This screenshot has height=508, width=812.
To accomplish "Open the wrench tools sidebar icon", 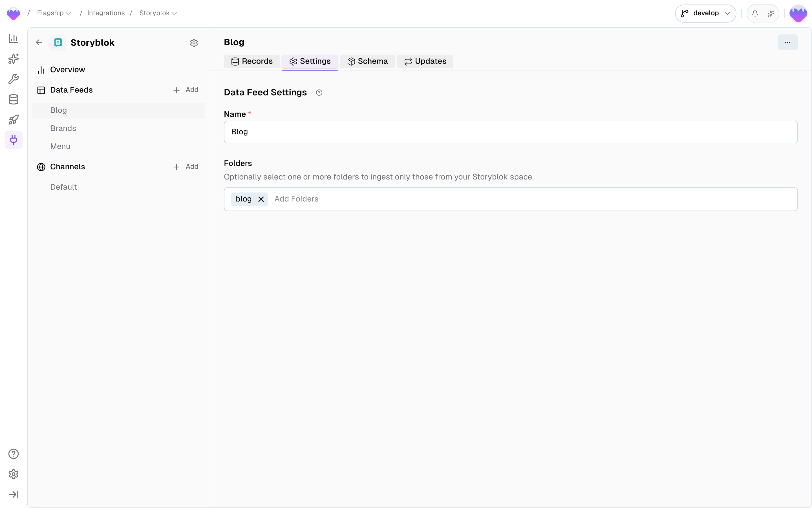I will [14, 79].
